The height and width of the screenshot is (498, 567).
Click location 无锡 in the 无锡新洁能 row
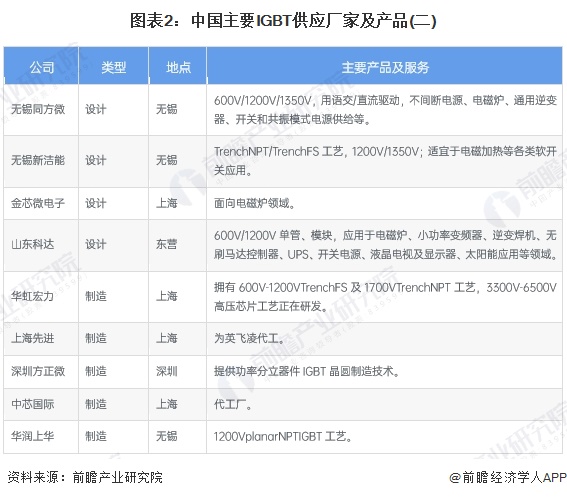pyautogui.click(x=167, y=160)
